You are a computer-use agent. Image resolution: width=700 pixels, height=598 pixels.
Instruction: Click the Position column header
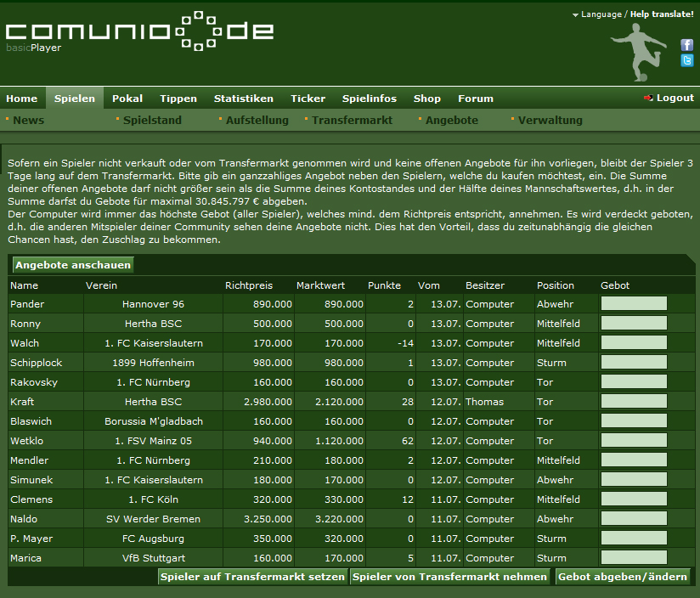[x=556, y=285]
